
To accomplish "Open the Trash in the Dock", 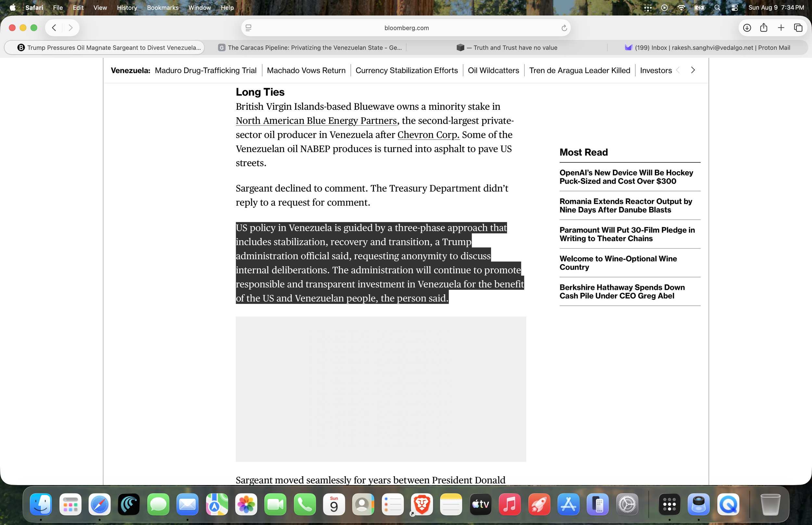I will pyautogui.click(x=770, y=504).
